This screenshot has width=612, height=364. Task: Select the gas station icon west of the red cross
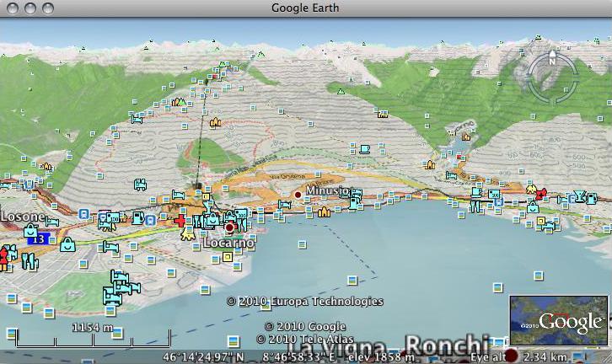coord(137,218)
